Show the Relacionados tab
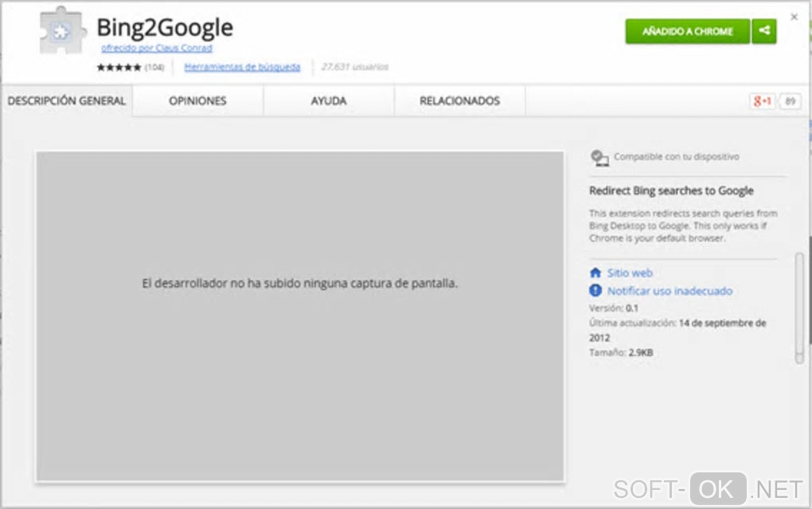This screenshot has height=509, width=812. pyautogui.click(x=459, y=100)
